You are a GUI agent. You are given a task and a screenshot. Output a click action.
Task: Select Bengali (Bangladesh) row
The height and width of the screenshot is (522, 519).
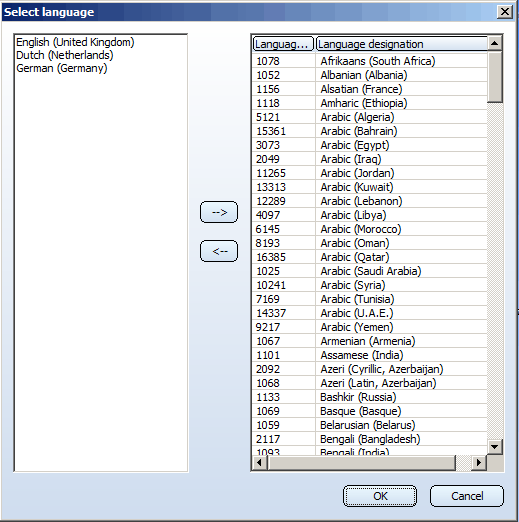370,439
